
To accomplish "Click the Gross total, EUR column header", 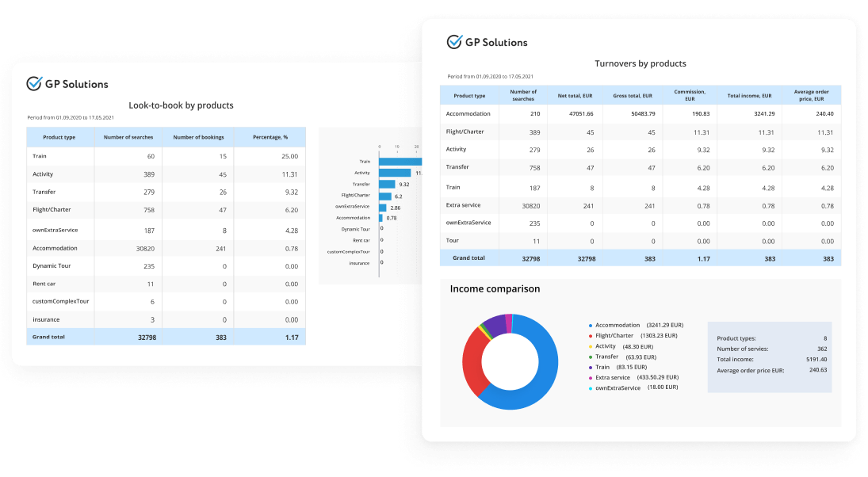I will [x=633, y=96].
